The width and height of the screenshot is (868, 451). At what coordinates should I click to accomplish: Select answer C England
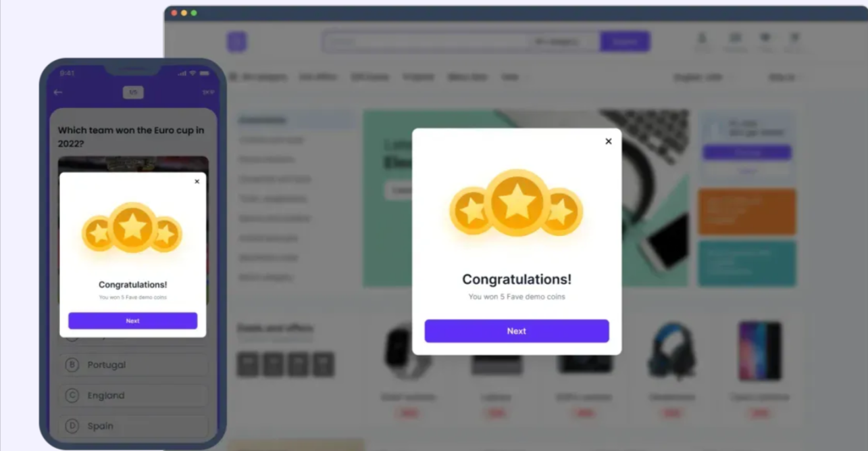133,396
